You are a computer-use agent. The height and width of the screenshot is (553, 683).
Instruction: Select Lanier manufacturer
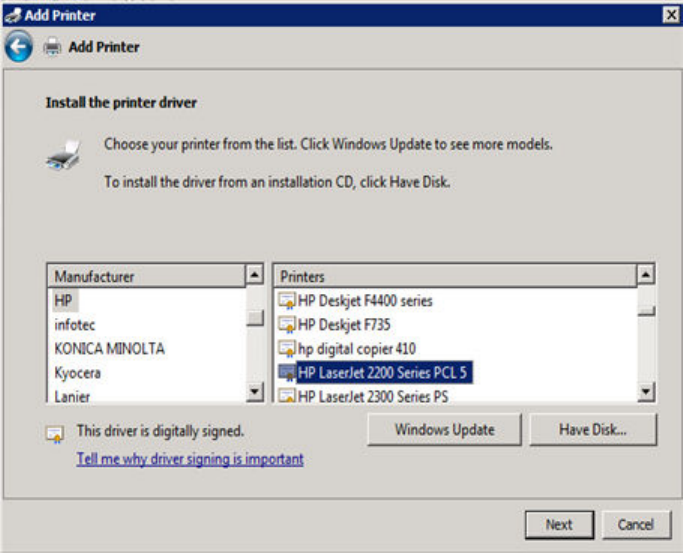click(x=72, y=396)
